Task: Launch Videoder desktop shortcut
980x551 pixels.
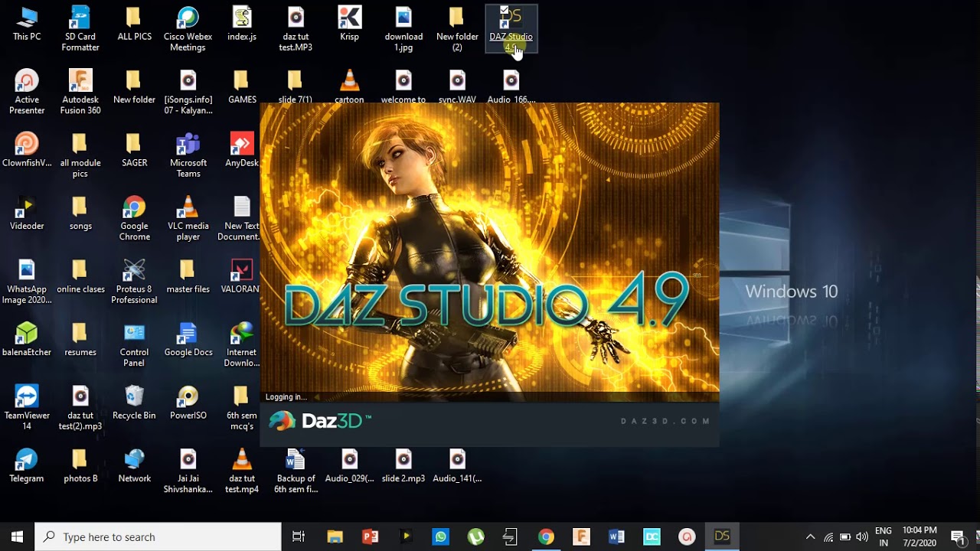Action: click(x=27, y=213)
